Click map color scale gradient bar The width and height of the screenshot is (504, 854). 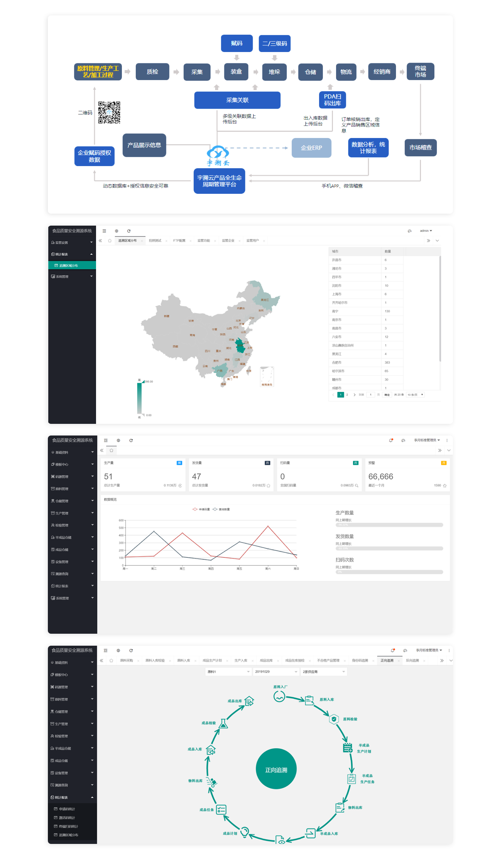(x=139, y=398)
